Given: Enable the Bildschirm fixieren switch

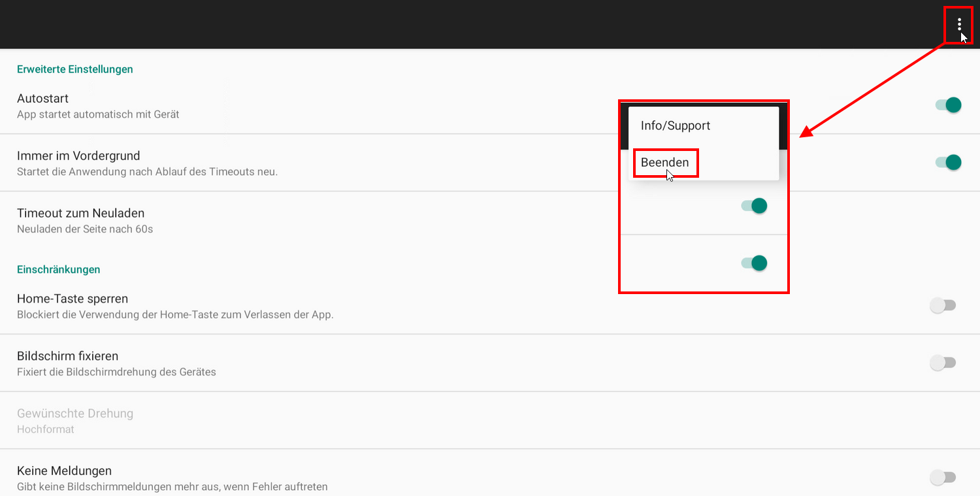Looking at the screenshot, I should [x=943, y=363].
